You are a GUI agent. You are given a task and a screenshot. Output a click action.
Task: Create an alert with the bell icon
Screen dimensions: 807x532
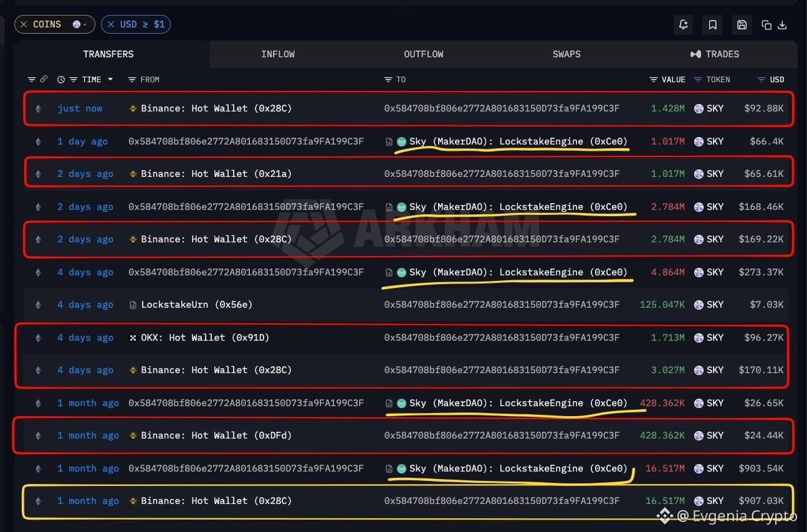coord(684,25)
